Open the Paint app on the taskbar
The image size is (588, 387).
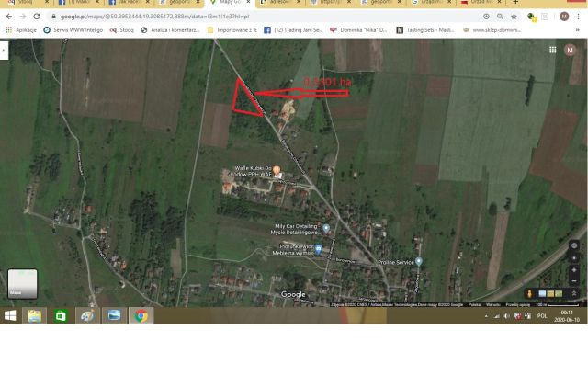(x=87, y=315)
